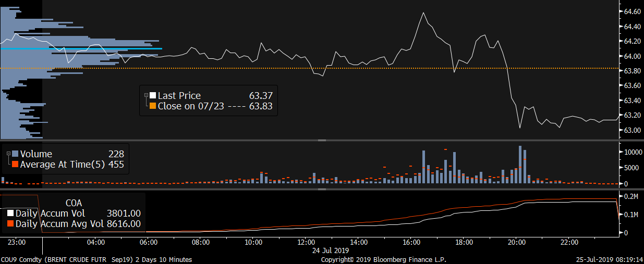Screen dimensions: 644x264
Task: Select the Average At Time(5) orange swatch
Action: click(x=15, y=165)
